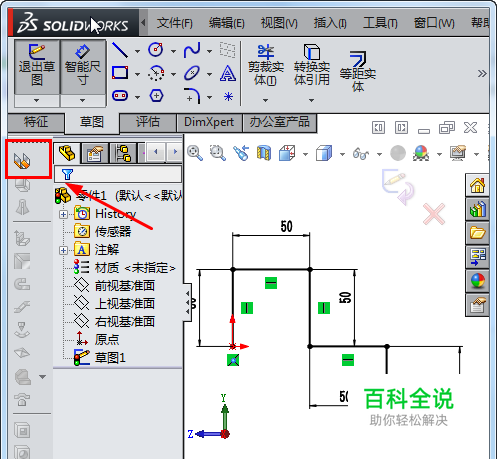Select 上视基准面 plane in the tree
497x459 pixels.
coord(114,304)
